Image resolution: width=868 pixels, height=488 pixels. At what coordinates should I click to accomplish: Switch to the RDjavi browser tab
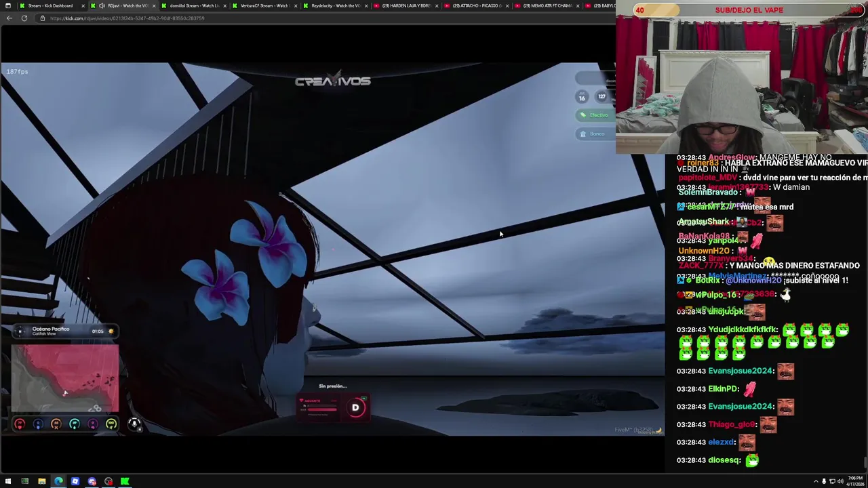click(122, 5)
